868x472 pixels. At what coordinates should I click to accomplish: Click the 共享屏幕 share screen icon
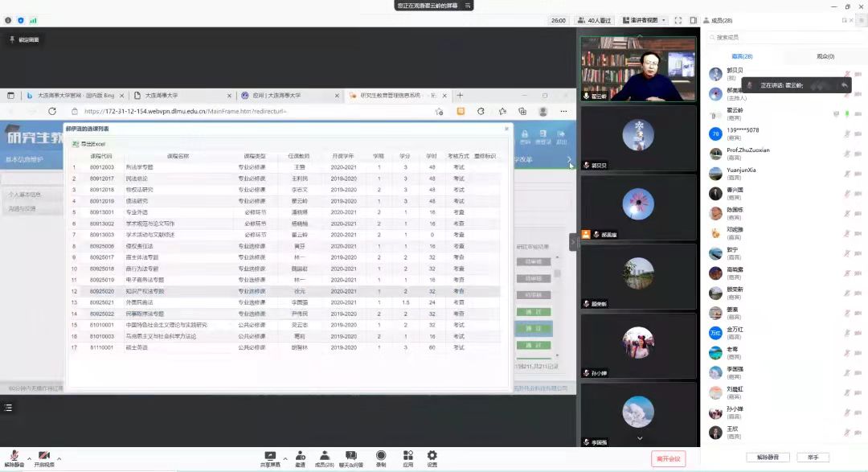point(270,456)
